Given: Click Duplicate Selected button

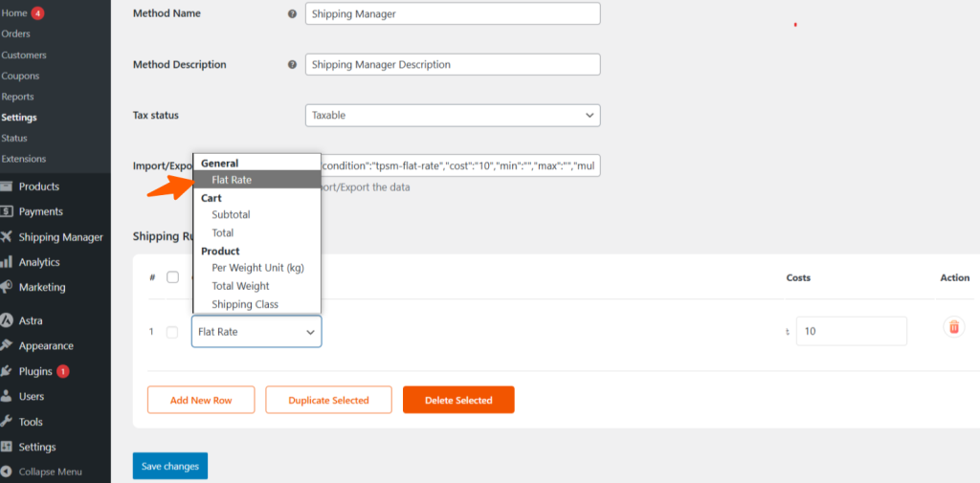Looking at the screenshot, I should click(x=328, y=400).
